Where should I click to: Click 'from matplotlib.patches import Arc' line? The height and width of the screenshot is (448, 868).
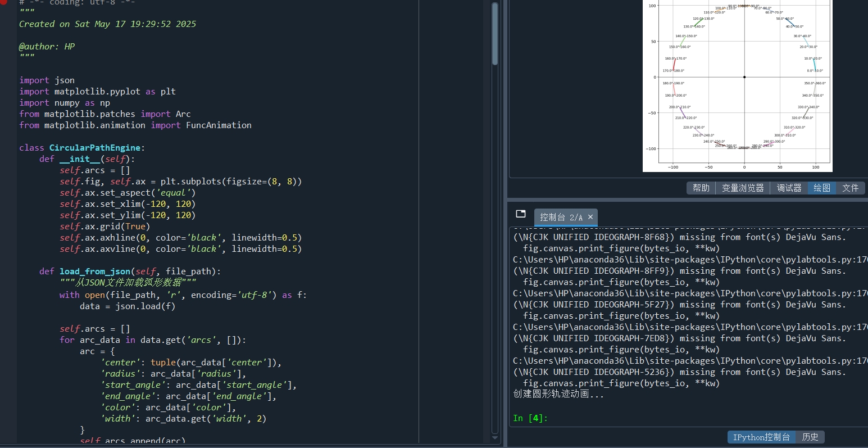pyautogui.click(x=105, y=114)
